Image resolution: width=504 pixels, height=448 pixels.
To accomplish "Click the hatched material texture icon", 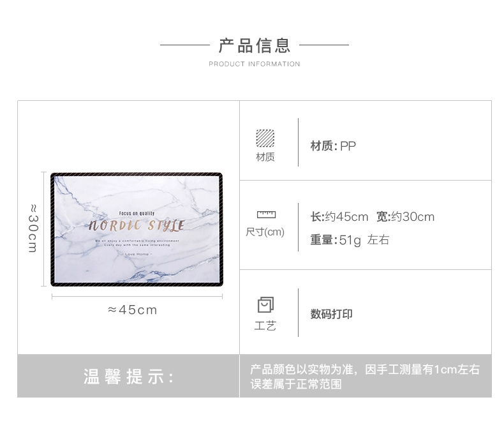I will tap(265, 138).
